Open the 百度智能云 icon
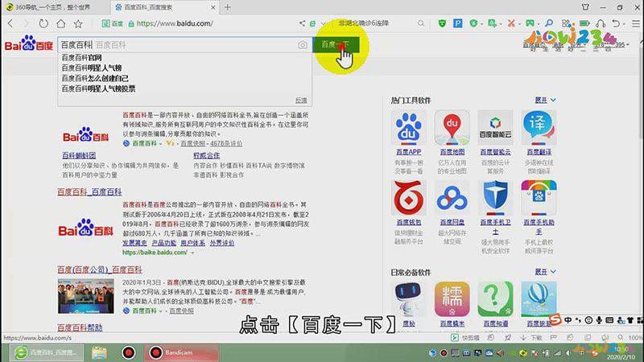 (495, 128)
